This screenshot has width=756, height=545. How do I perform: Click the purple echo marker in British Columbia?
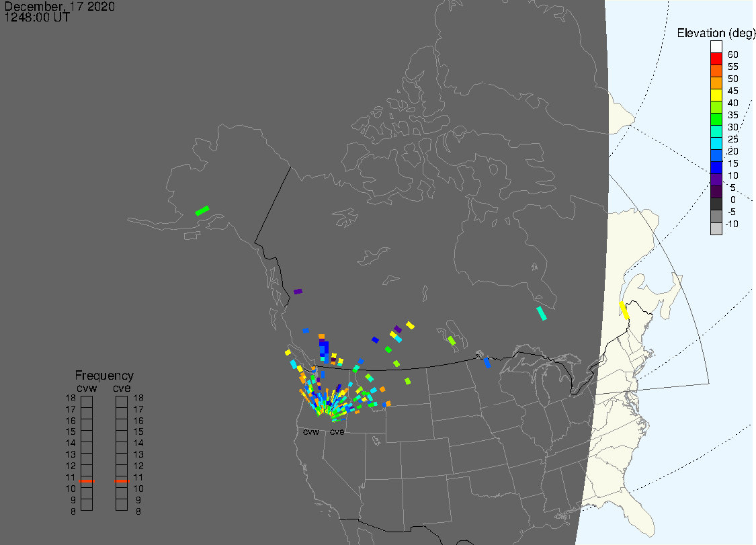298,291
